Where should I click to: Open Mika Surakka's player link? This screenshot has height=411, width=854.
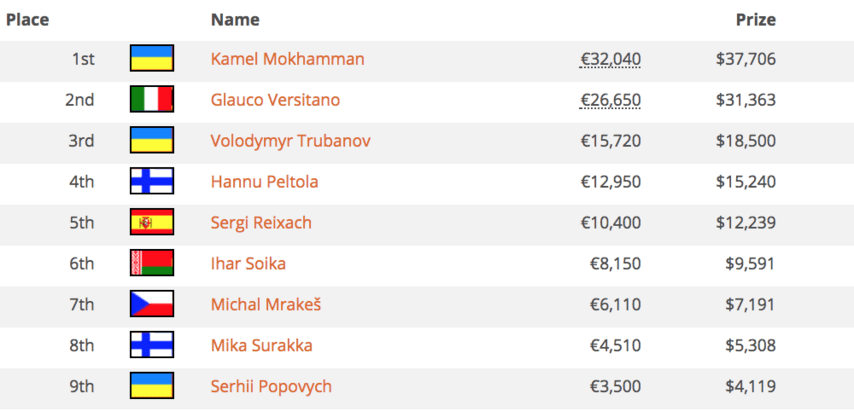(x=261, y=346)
